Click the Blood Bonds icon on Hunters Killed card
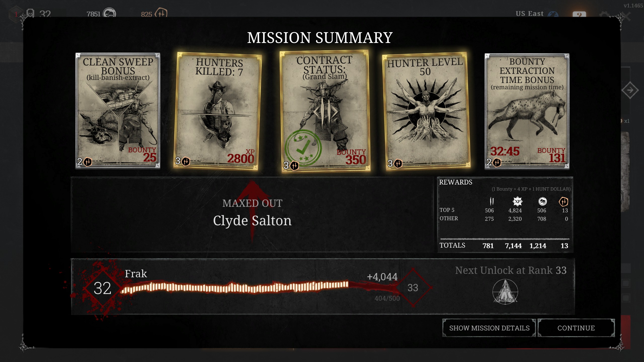Viewport: 644px width, 362px height. [186, 161]
